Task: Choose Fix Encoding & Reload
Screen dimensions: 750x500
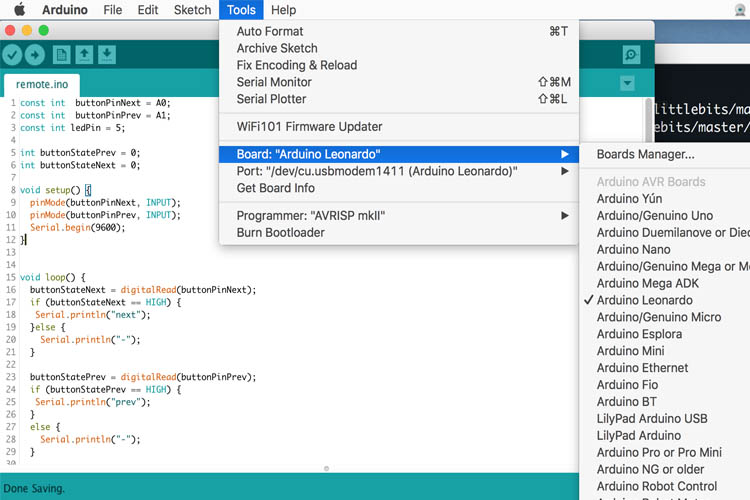Action: (x=399, y=65)
